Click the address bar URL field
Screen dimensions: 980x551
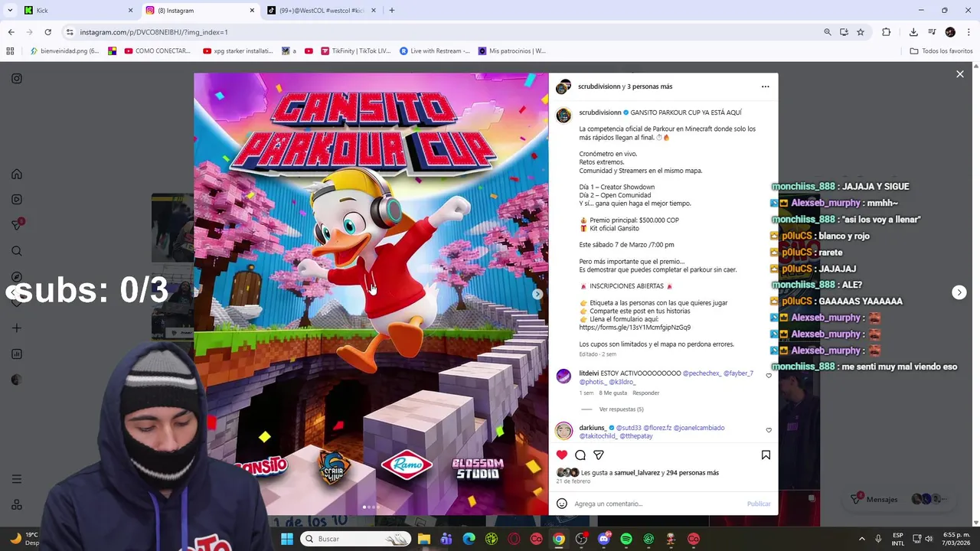click(x=444, y=32)
